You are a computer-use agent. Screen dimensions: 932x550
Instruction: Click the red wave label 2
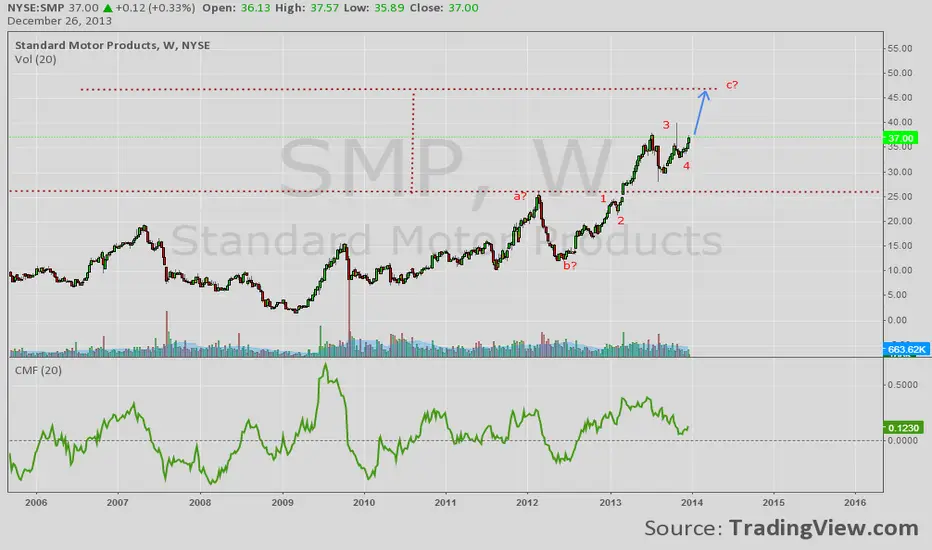point(621,221)
